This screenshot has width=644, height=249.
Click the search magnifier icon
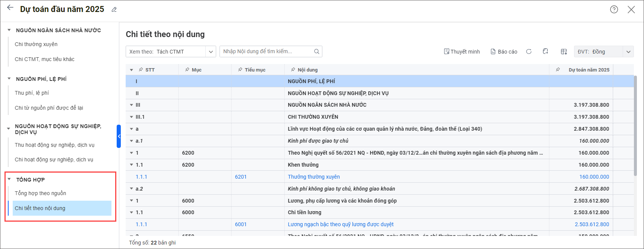[316, 52]
